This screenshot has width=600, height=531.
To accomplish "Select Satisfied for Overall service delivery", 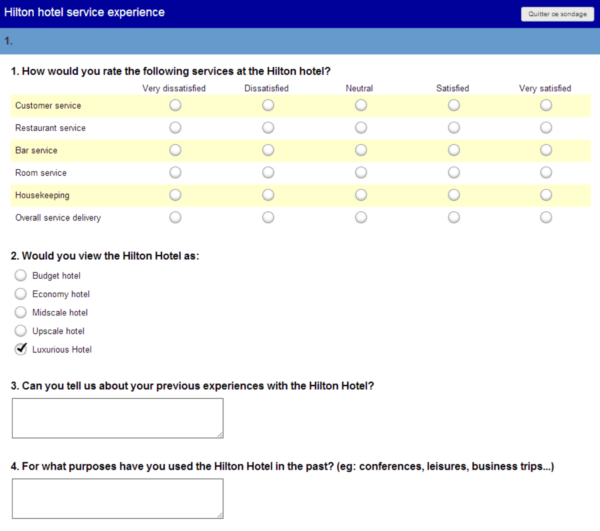I will pyautogui.click(x=454, y=217).
